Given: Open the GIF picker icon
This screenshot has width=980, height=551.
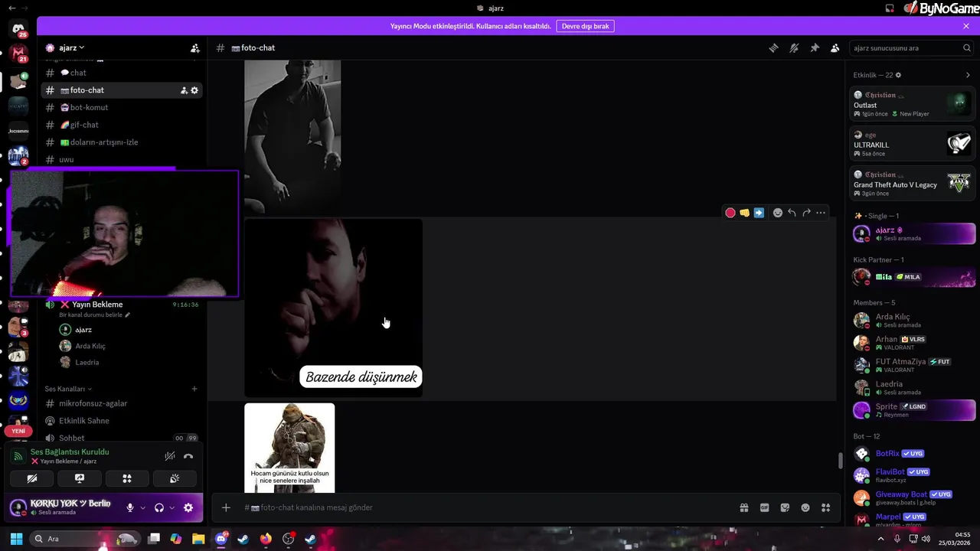Looking at the screenshot, I should click(764, 507).
